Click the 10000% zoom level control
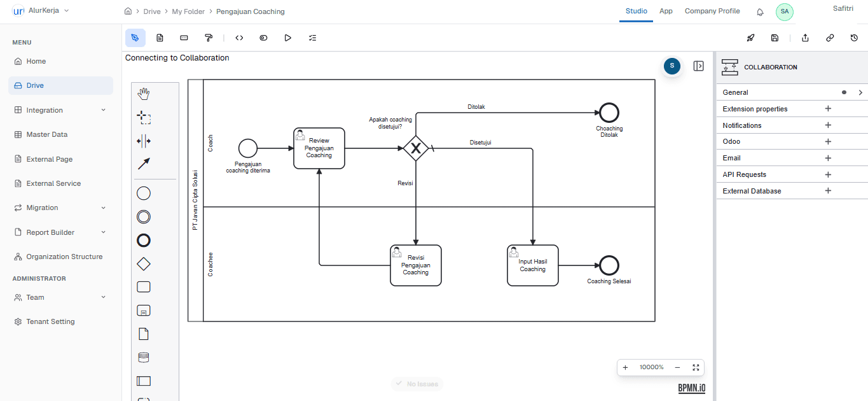This screenshot has width=868, height=401. point(651,367)
